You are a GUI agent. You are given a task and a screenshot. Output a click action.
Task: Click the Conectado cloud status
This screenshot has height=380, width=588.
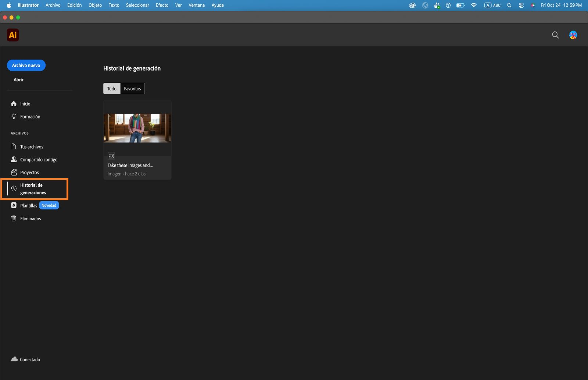[25, 359]
